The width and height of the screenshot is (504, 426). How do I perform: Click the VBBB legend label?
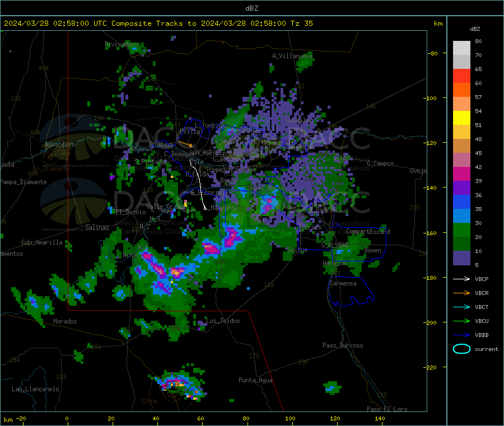482,335
